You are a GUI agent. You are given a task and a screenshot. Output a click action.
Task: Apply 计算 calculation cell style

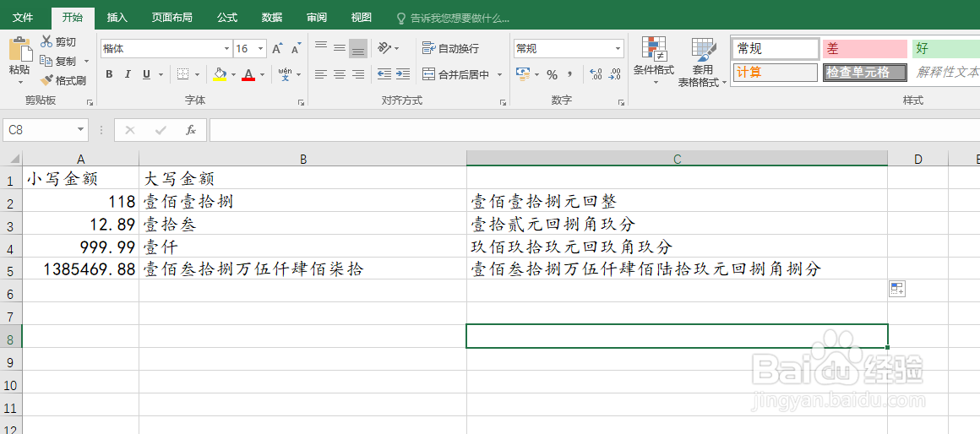pos(775,73)
